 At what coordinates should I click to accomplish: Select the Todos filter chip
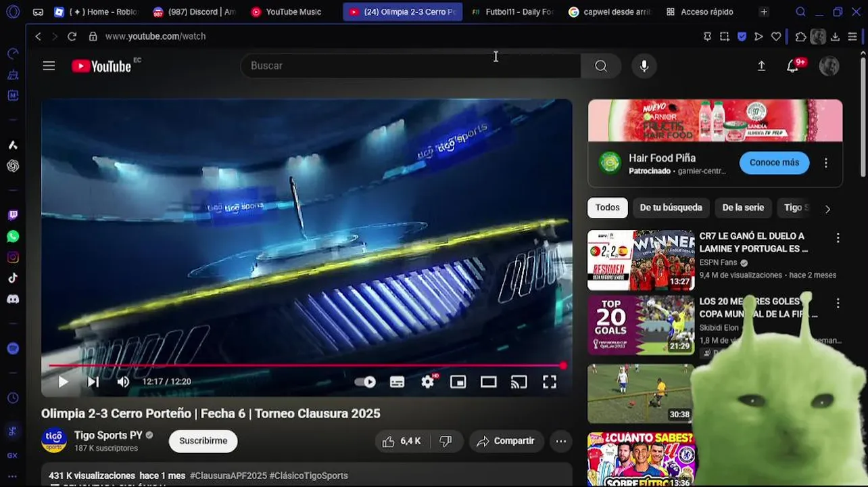coord(607,208)
